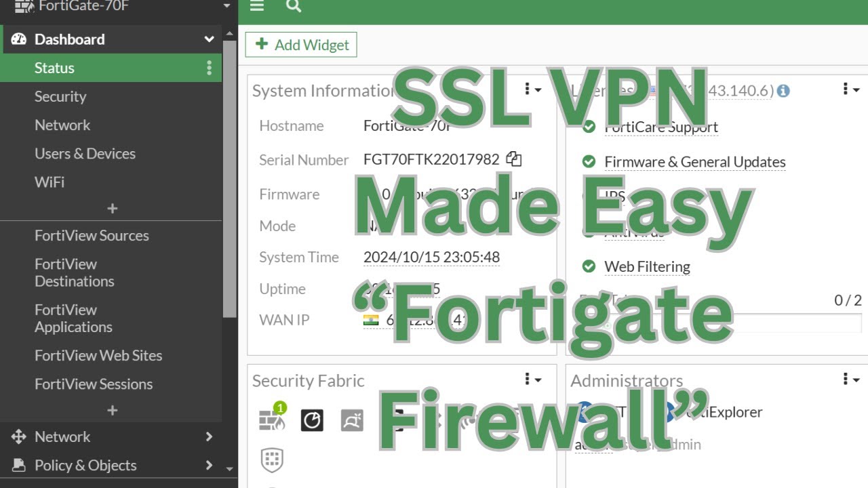
Task: Click the FortiGate device icon in header
Action: (x=24, y=6)
